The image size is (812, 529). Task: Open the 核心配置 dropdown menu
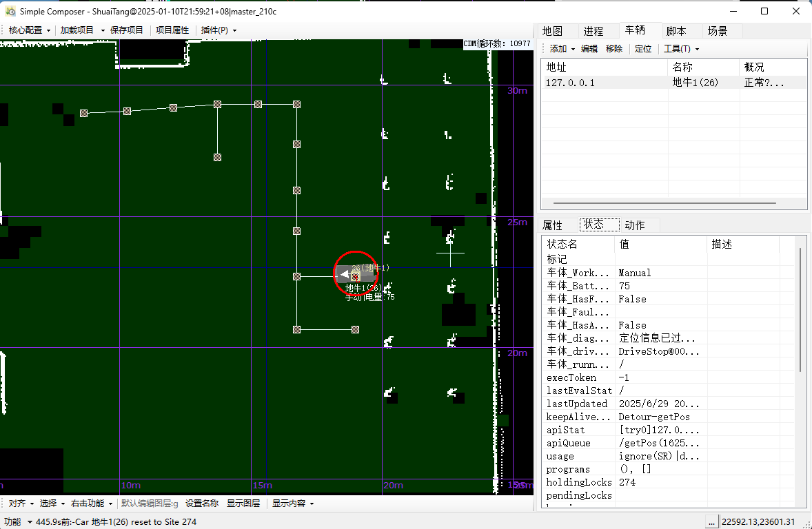click(x=29, y=30)
